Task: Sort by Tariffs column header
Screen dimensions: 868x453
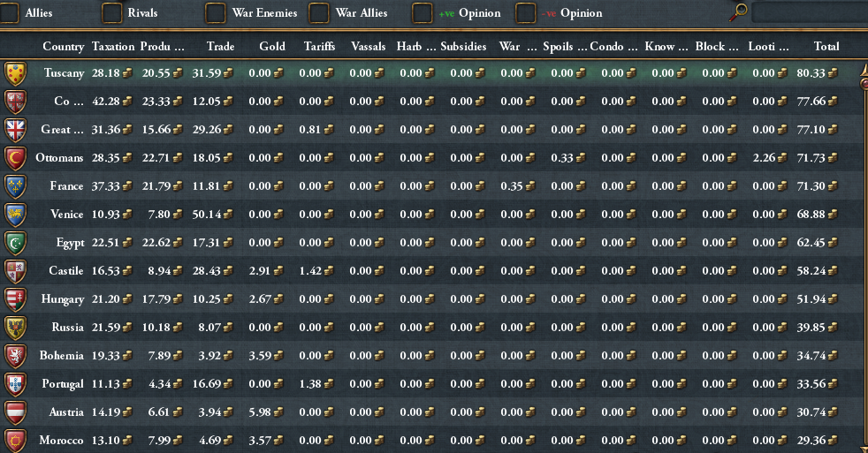Action: (x=319, y=47)
